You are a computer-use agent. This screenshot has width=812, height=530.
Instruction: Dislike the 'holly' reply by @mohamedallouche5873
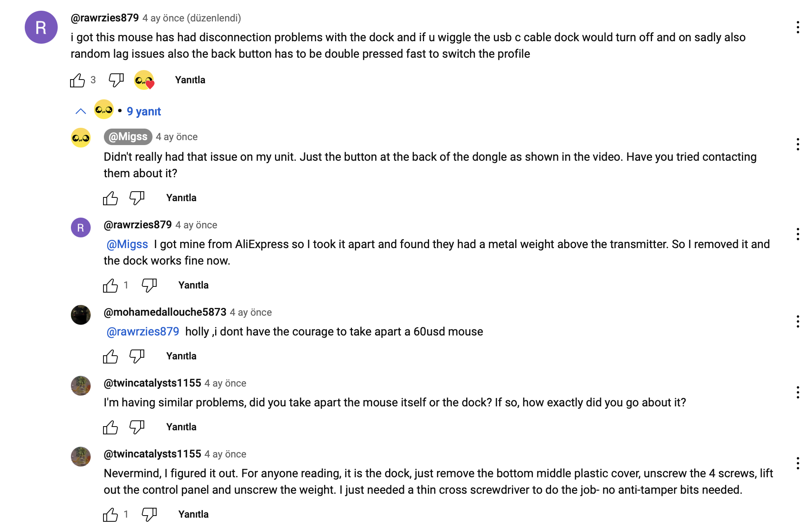click(136, 356)
